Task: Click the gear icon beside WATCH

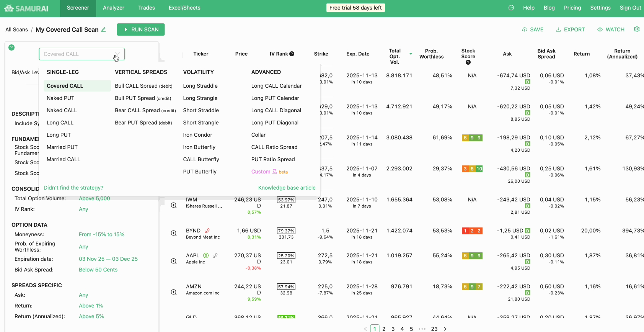Action: coord(636,29)
